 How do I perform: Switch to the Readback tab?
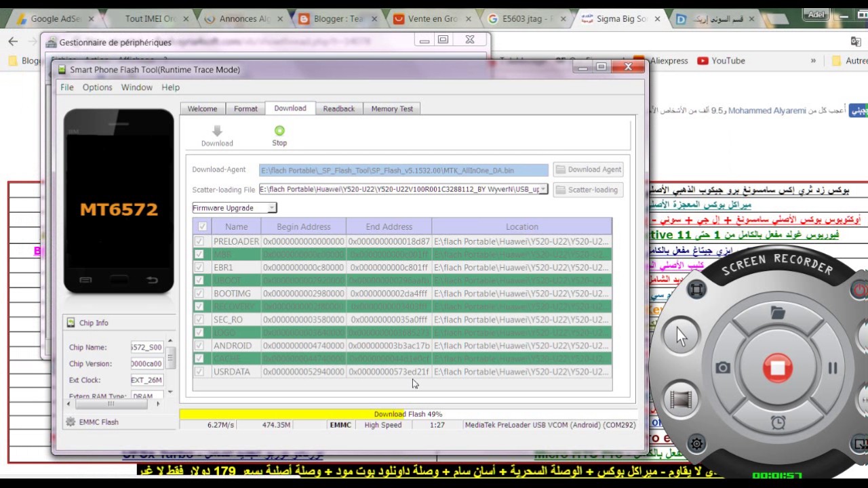338,108
